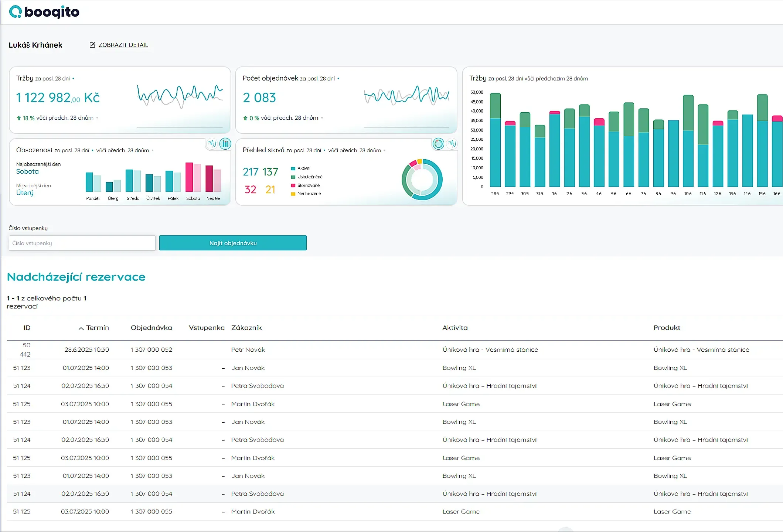Click the booqito logo
Image resolution: width=783 pixels, height=532 pixels.
(x=44, y=11)
